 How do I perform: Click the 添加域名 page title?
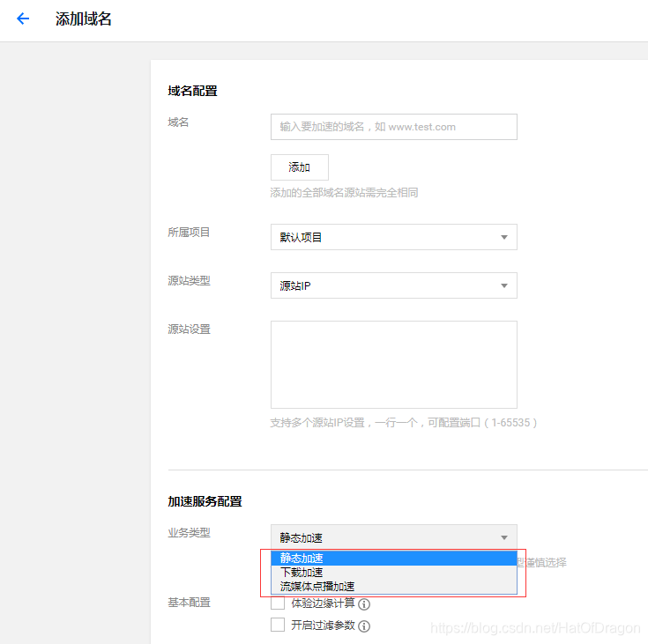tap(84, 19)
